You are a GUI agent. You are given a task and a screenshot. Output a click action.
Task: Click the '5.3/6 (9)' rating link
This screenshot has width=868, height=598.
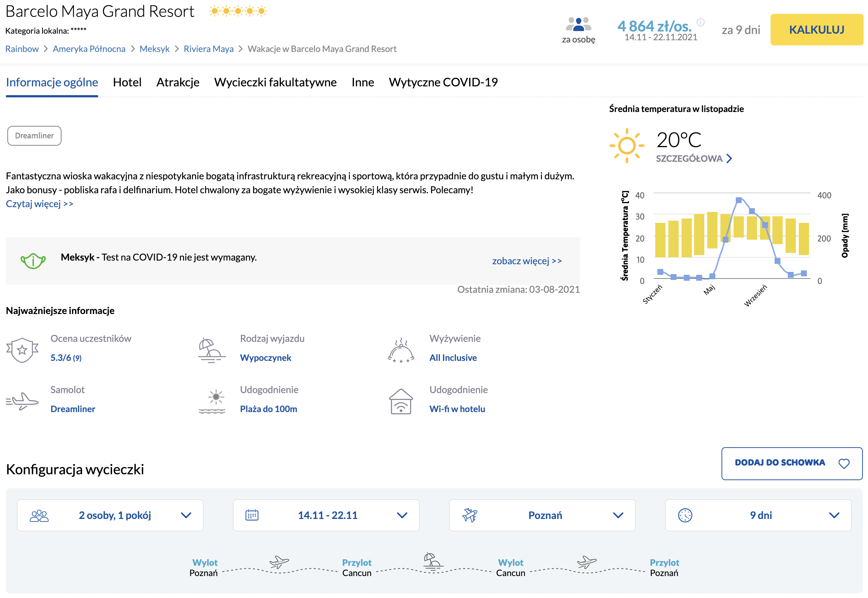(66, 358)
